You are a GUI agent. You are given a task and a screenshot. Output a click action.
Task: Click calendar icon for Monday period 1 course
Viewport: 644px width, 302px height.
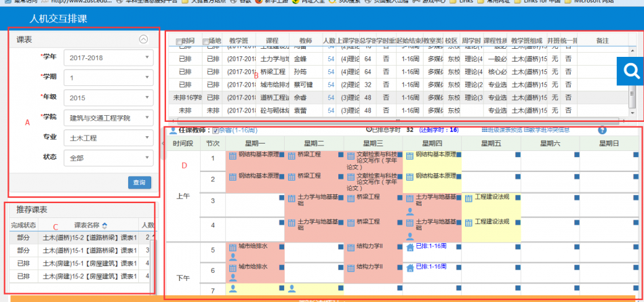231,156
